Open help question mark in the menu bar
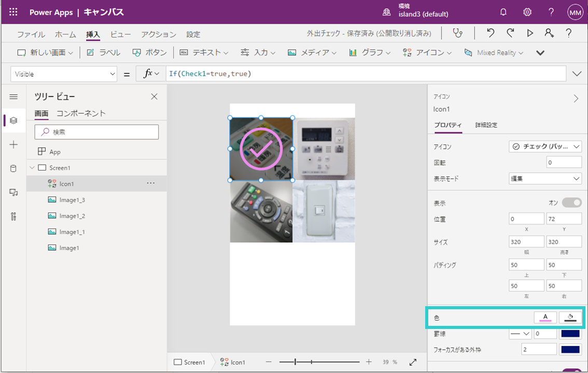The width and height of the screenshot is (588, 373). point(568,33)
